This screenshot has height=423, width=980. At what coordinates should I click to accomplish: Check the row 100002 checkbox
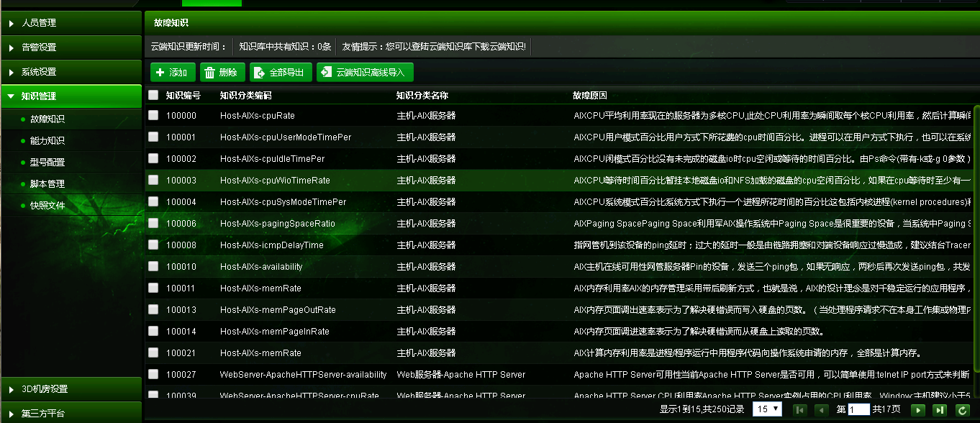(153, 158)
